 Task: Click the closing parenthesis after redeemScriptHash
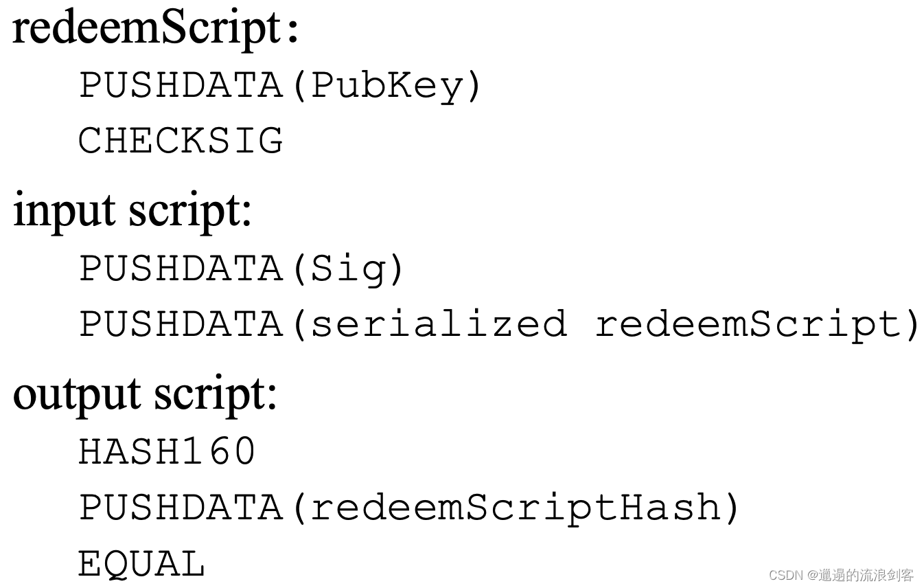[732, 508]
